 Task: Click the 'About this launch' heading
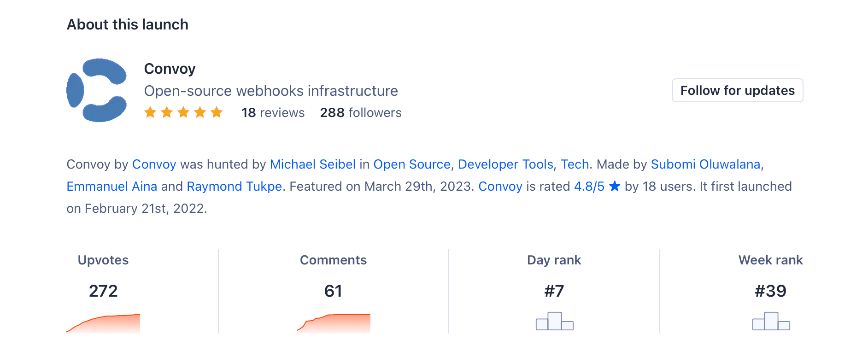(128, 24)
